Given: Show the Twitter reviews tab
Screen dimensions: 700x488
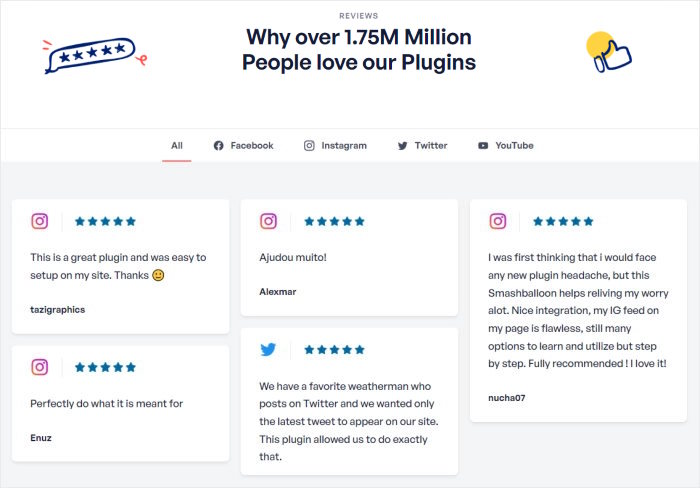Looking at the screenshot, I should click(x=422, y=145).
